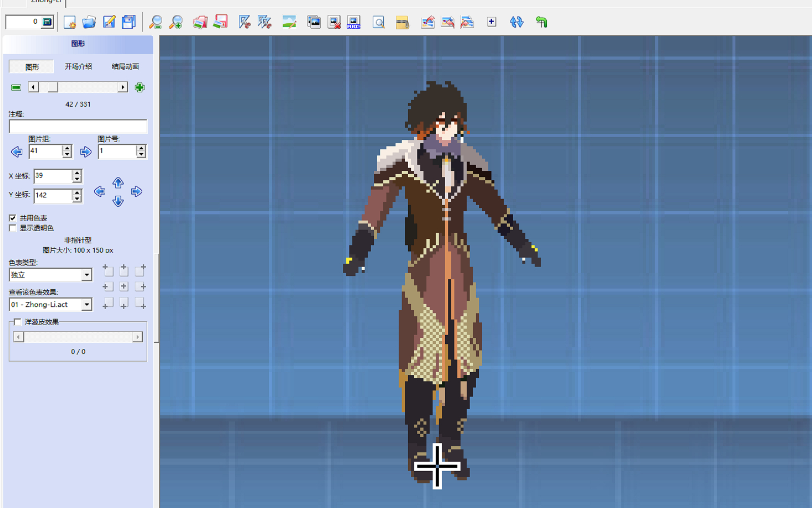This screenshot has width=812, height=508.
Task: Click inside the 注释 comment field
Action: point(78,126)
